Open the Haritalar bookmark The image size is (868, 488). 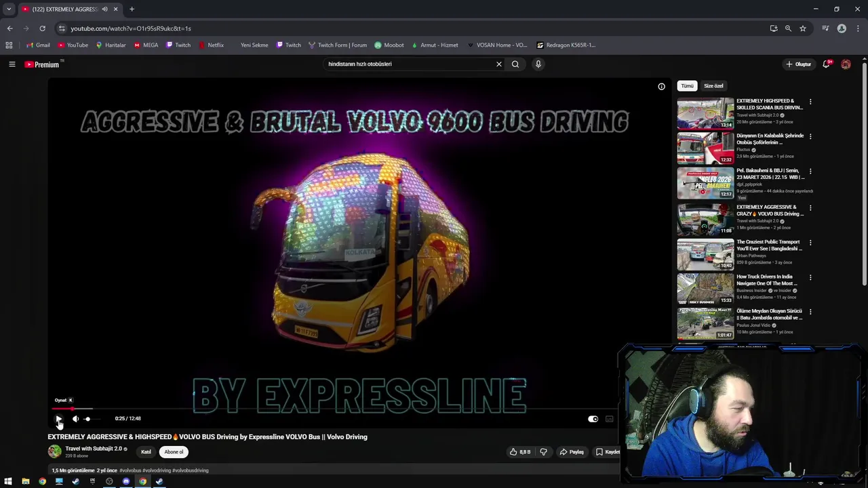[x=111, y=45]
